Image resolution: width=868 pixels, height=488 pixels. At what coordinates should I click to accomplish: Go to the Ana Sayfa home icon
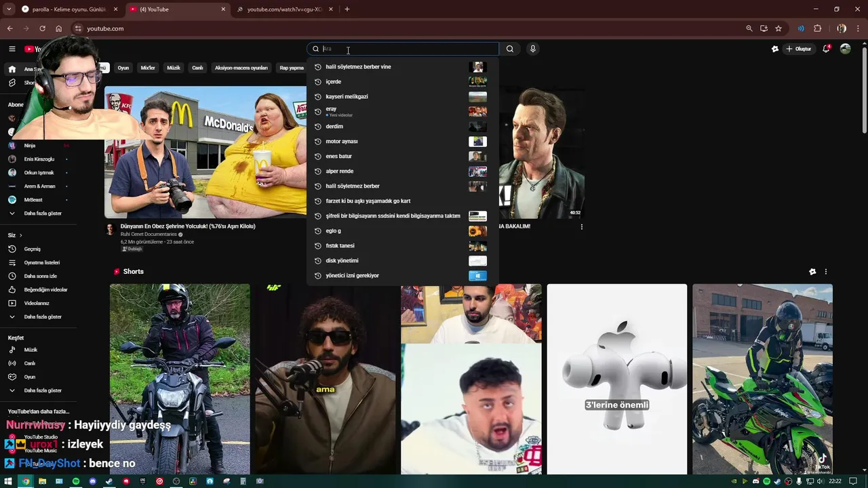tap(12, 69)
